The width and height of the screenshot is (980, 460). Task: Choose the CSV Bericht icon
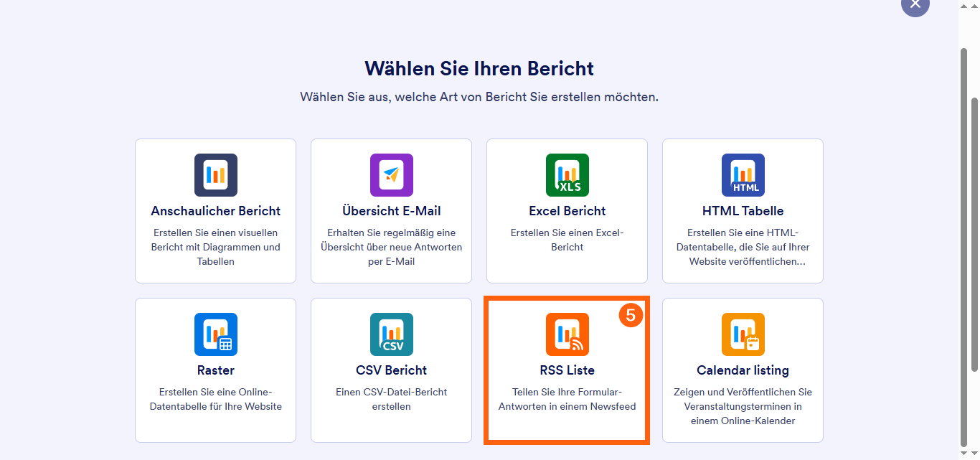coord(391,334)
